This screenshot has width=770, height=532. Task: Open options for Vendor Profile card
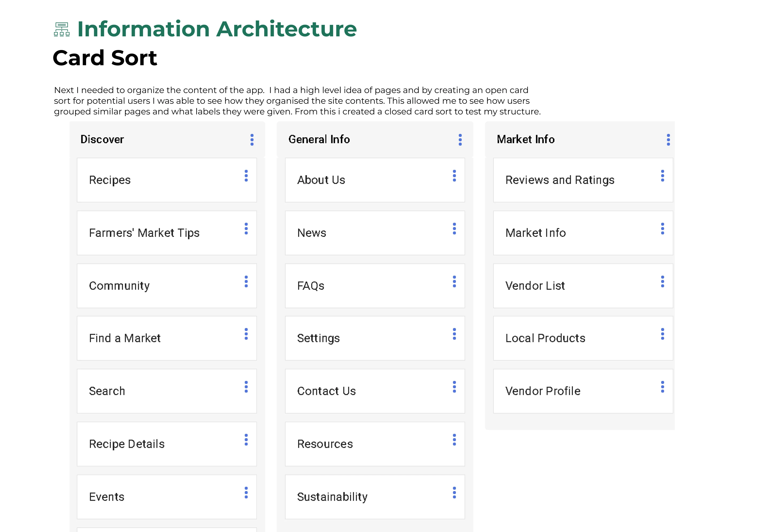click(x=662, y=387)
